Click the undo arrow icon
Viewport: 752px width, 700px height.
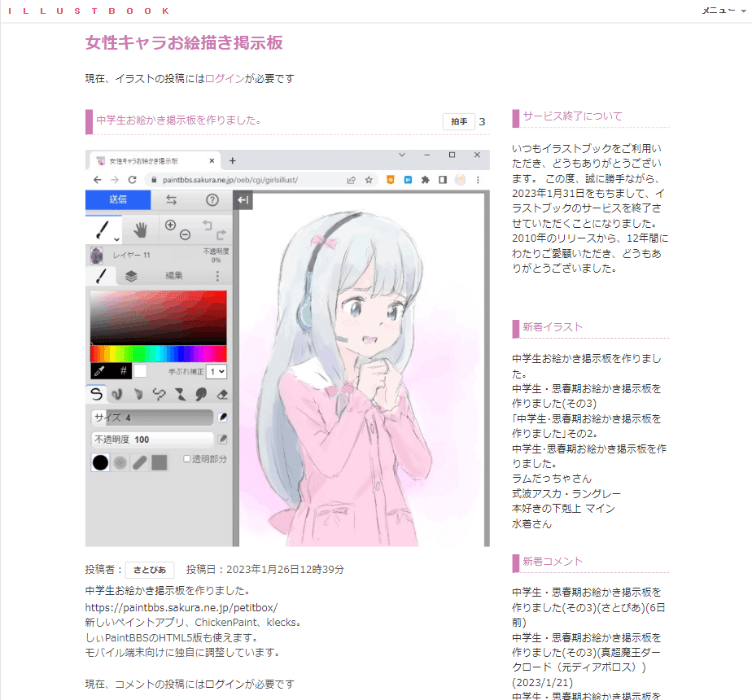click(x=207, y=225)
